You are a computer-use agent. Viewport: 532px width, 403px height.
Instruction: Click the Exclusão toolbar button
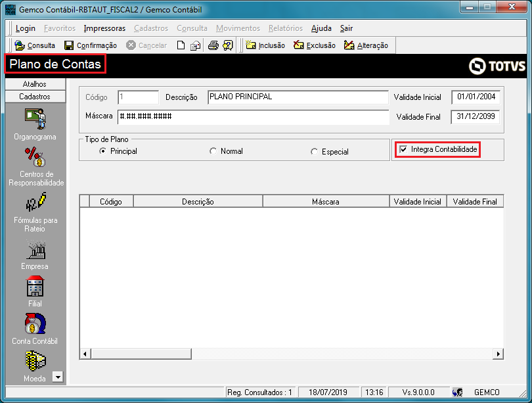[315, 45]
